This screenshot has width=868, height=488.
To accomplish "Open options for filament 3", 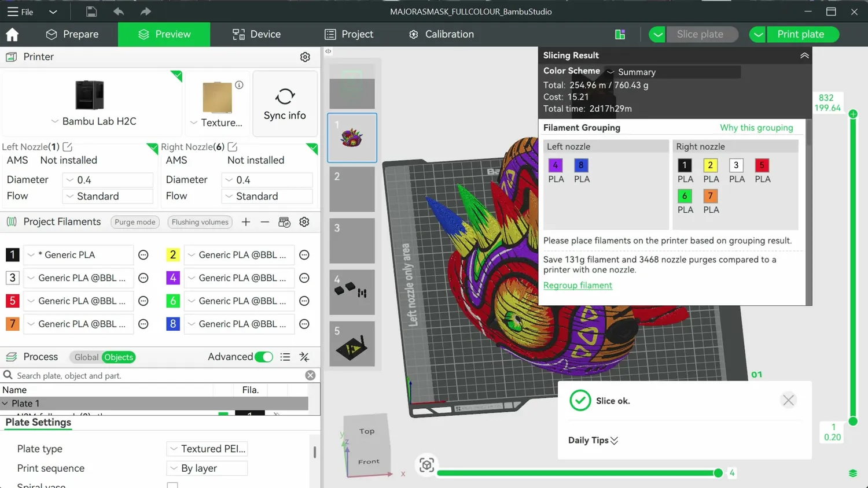I will [144, 278].
